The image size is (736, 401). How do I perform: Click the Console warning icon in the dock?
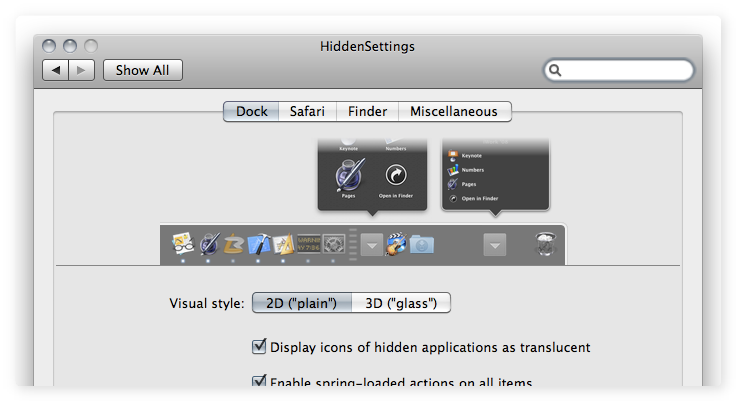pos(308,244)
